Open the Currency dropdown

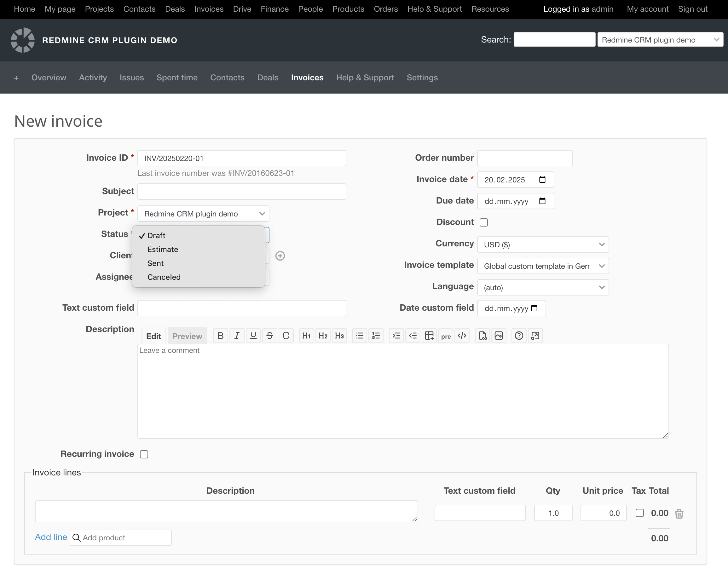(543, 245)
